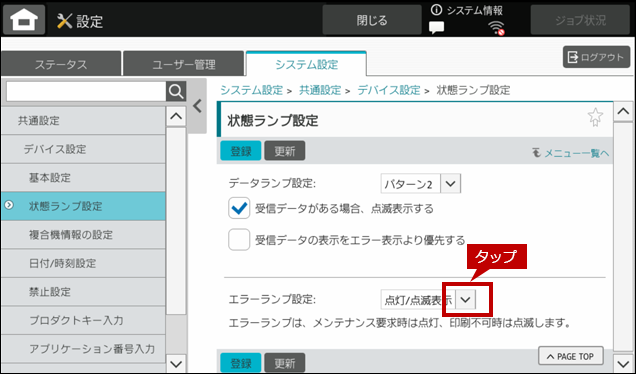Tap the Wi-Fi status icon

(x=496, y=28)
